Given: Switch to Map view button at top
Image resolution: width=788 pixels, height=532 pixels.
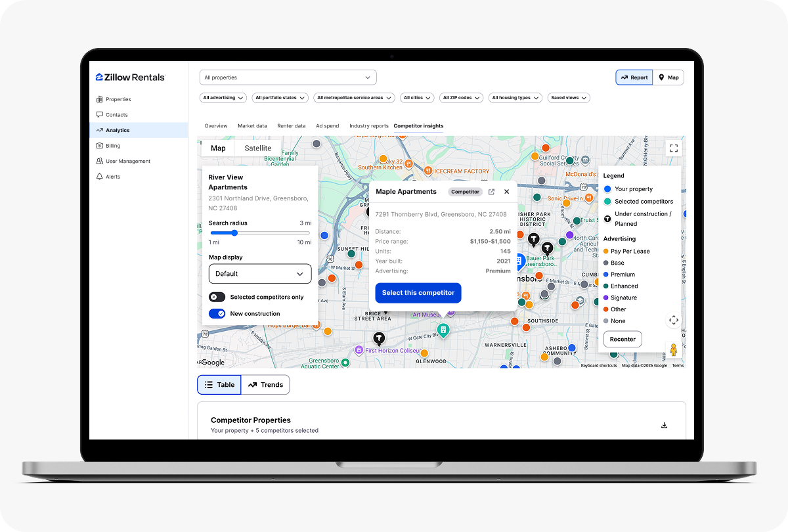Looking at the screenshot, I should point(668,78).
